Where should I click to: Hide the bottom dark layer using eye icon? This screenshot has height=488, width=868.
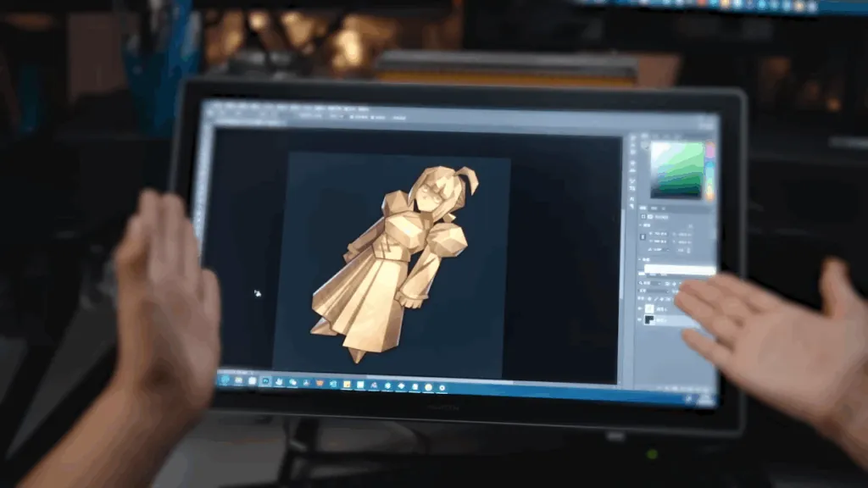(x=641, y=319)
